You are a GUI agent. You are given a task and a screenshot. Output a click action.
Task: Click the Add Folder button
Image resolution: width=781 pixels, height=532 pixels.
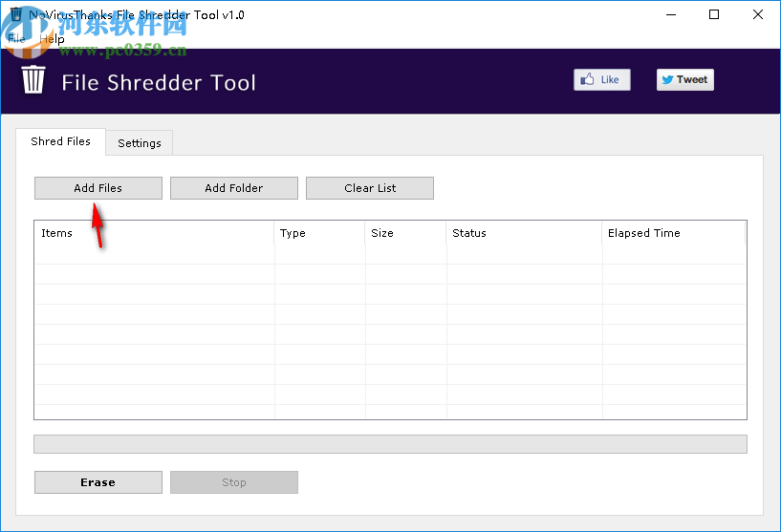(x=234, y=188)
